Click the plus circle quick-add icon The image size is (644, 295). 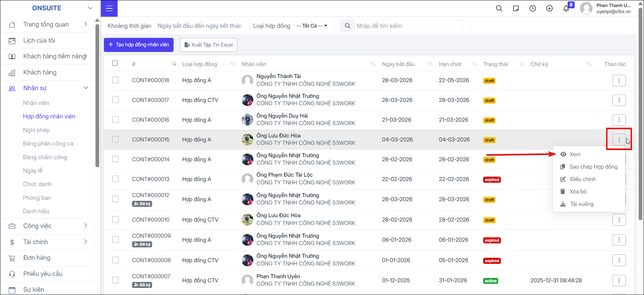[x=550, y=8]
